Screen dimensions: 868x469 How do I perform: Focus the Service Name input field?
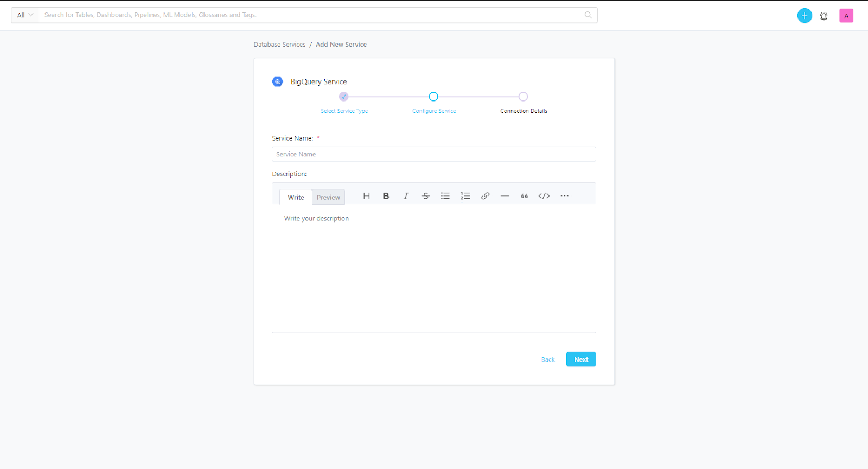433,154
